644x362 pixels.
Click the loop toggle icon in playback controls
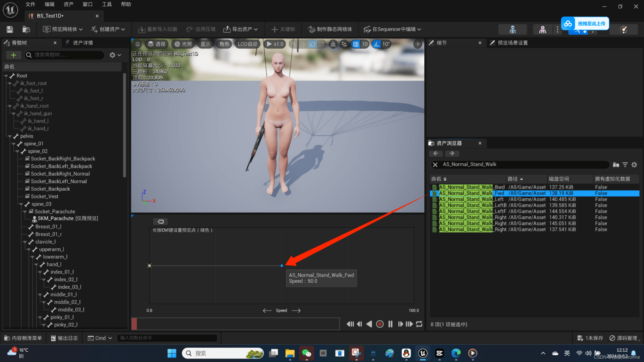coord(419,324)
